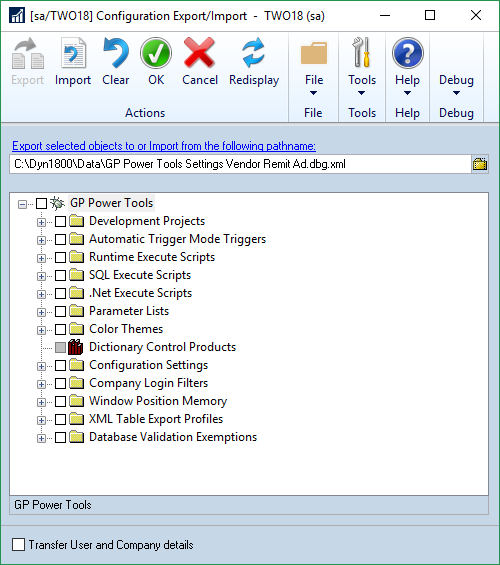Select the Color Themes tree label
Image resolution: width=500 pixels, height=565 pixels.
[126, 329]
